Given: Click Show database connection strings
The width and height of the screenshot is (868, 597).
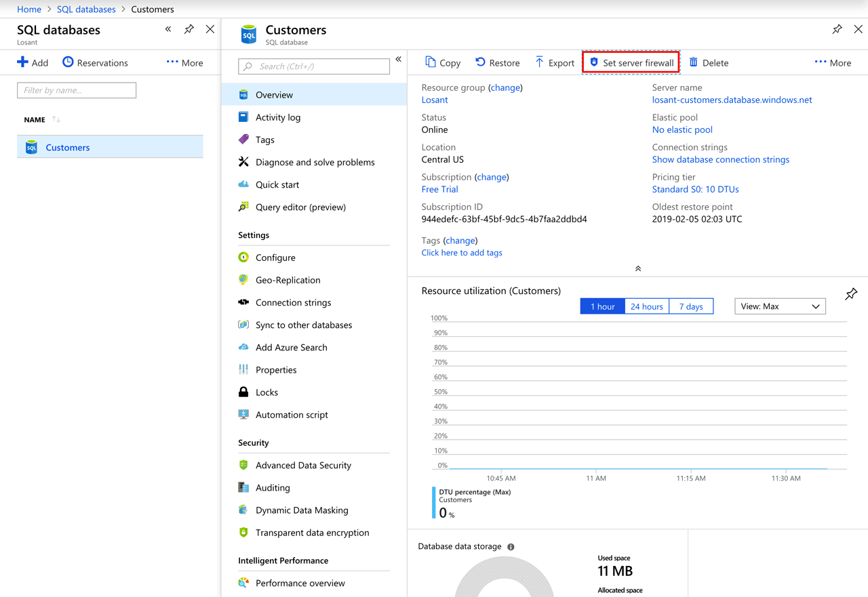Looking at the screenshot, I should coord(720,159).
